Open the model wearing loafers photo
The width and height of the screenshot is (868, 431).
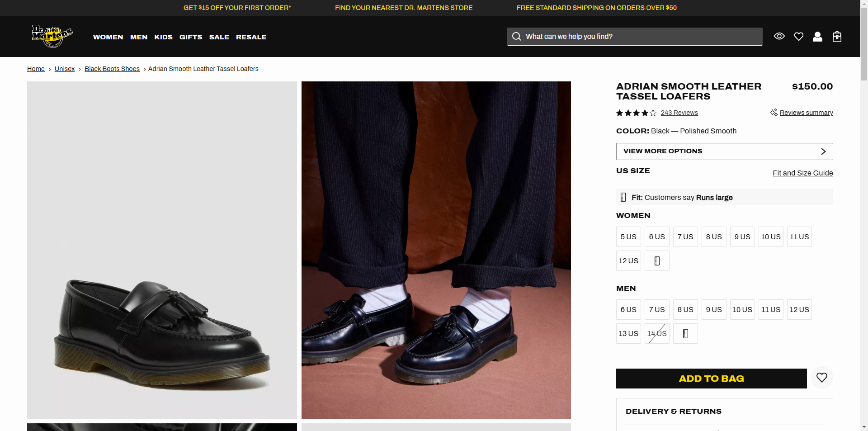tap(436, 250)
